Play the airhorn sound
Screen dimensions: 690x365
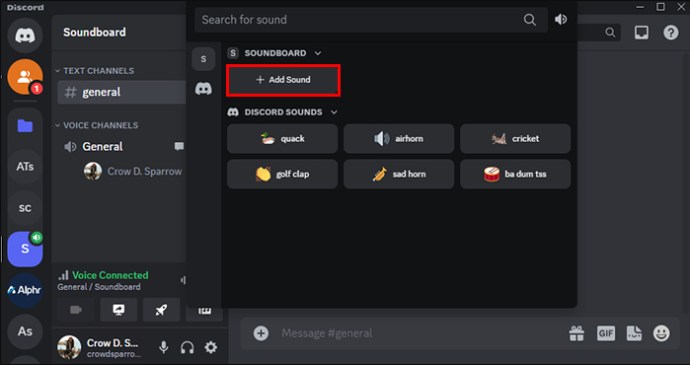pos(399,139)
